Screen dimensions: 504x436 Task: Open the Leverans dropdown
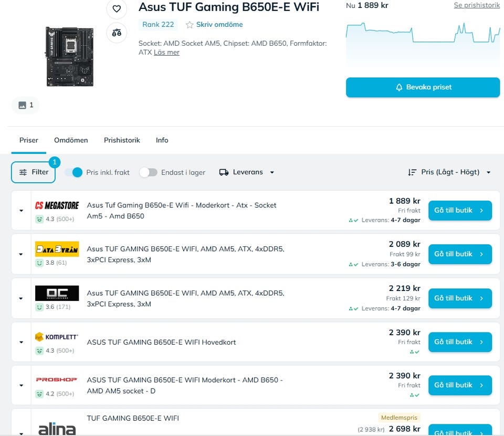click(x=247, y=172)
